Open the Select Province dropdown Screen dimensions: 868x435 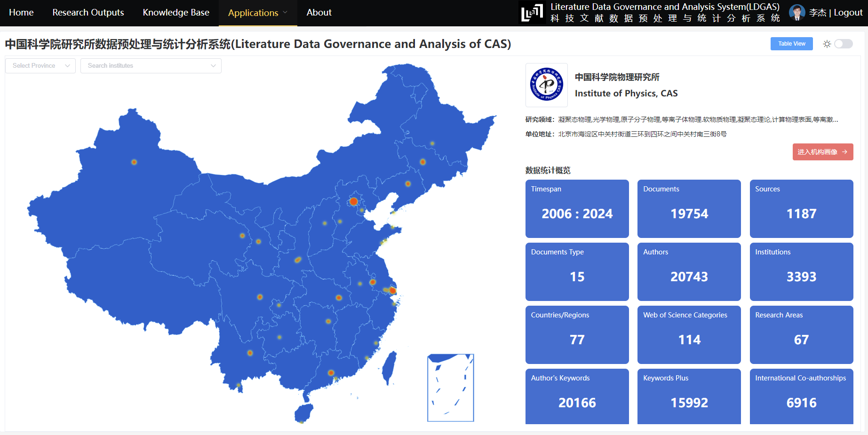(40, 66)
